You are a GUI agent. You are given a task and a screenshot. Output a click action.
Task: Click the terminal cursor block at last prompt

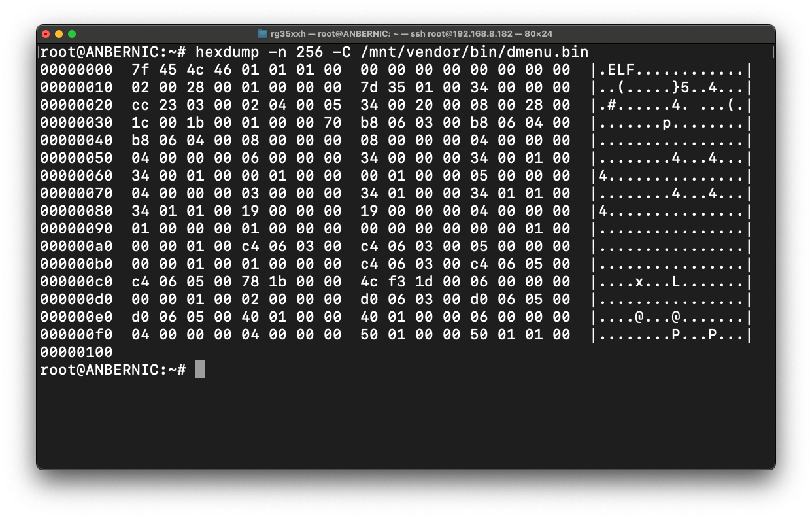coord(200,370)
